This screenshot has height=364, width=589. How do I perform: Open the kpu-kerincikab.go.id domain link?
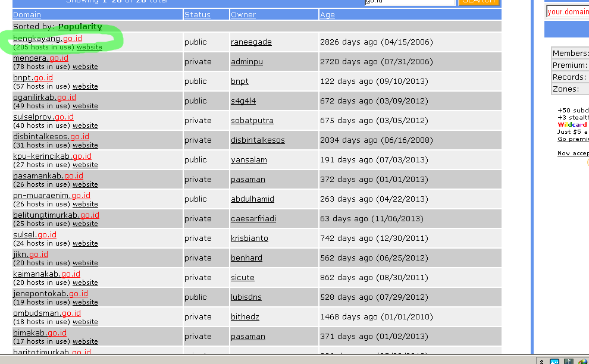point(52,156)
